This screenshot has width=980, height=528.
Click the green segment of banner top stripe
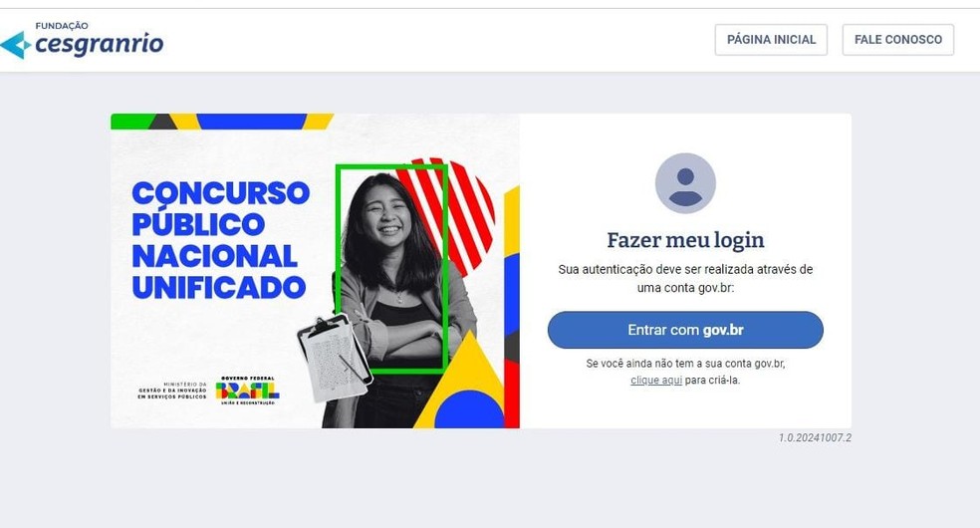click(x=131, y=122)
